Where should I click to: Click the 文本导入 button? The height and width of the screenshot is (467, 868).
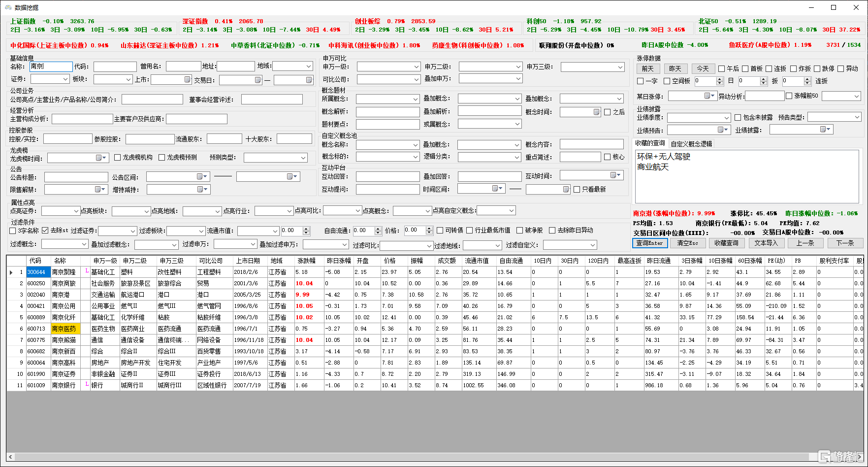coord(766,243)
